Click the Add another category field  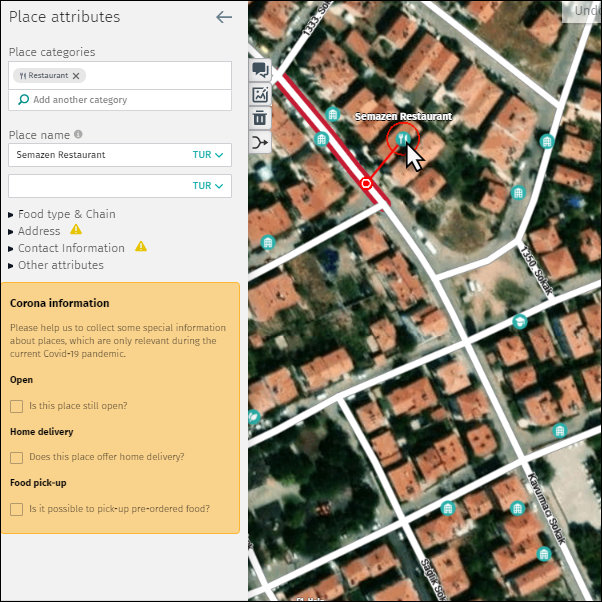coord(120,100)
